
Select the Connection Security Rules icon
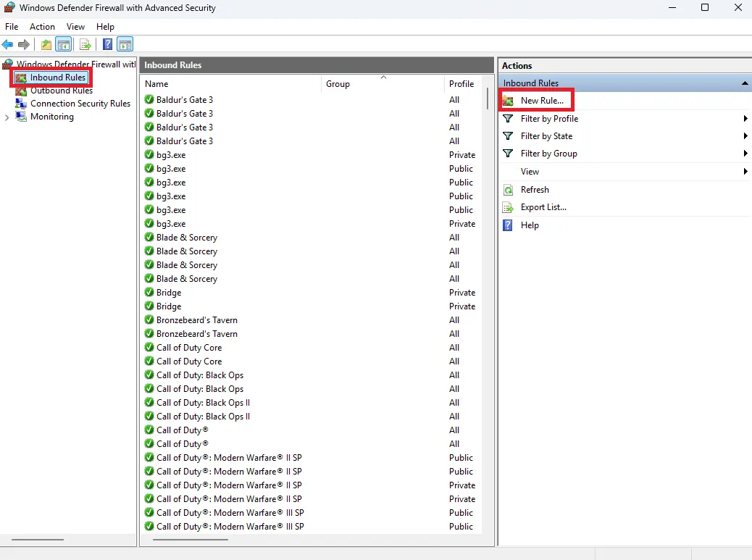point(20,104)
